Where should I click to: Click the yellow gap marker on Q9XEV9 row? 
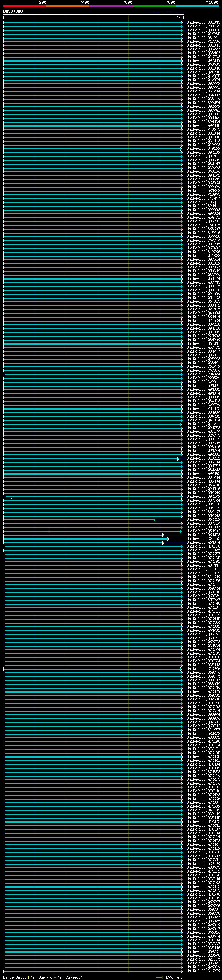[x=11, y=498]
